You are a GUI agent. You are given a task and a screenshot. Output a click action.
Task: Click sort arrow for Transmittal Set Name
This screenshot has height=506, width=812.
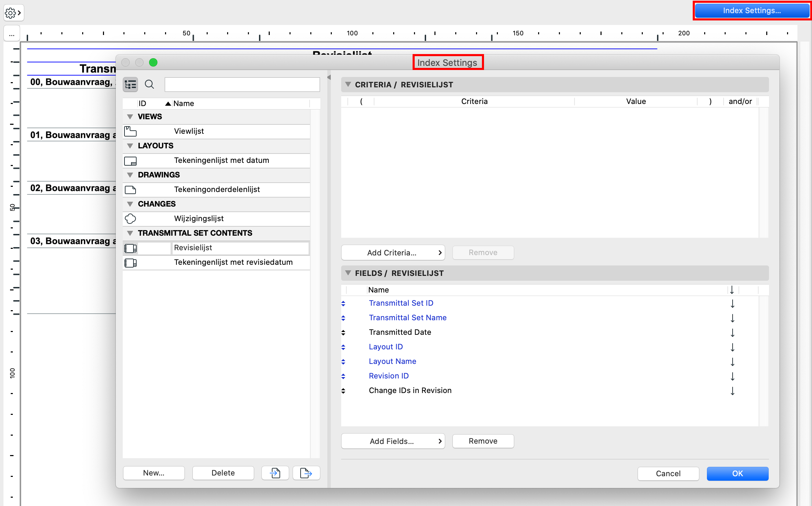point(732,318)
